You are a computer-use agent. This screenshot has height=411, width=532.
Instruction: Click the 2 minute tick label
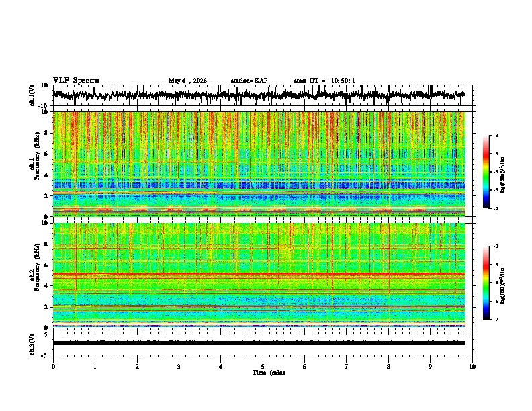(x=137, y=367)
